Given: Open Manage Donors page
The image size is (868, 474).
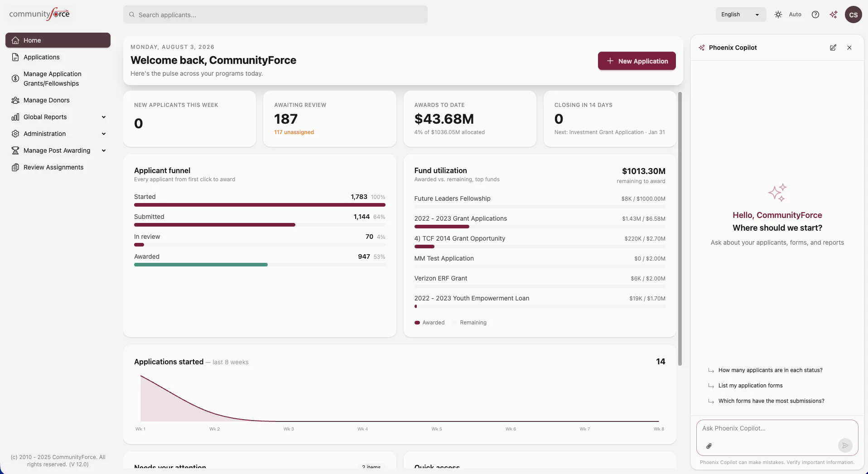Looking at the screenshot, I should pyautogui.click(x=58, y=100).
